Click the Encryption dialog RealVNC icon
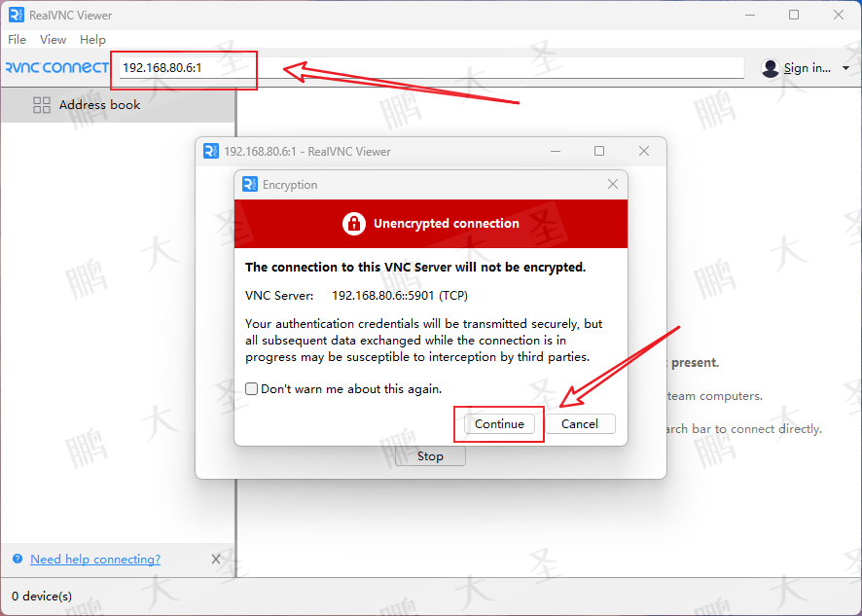Image resolution: width=862 pixels, height=616 pixels. 250,184
